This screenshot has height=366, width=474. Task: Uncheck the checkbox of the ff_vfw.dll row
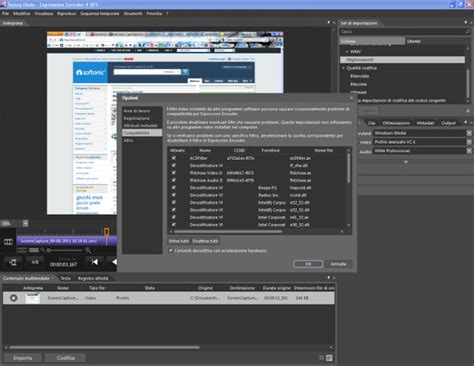coord(174,165)
